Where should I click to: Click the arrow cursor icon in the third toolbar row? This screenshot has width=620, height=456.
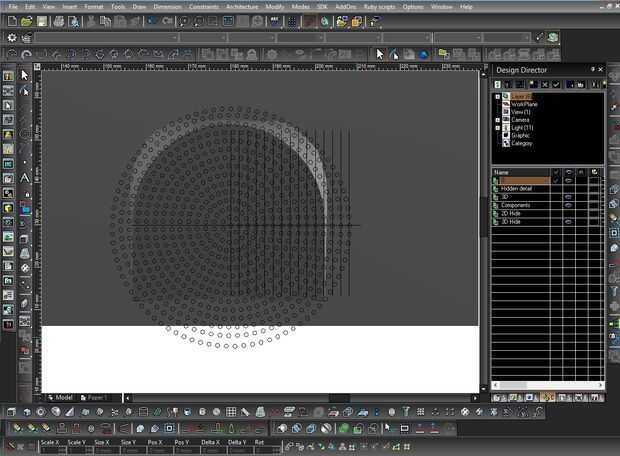380,54
